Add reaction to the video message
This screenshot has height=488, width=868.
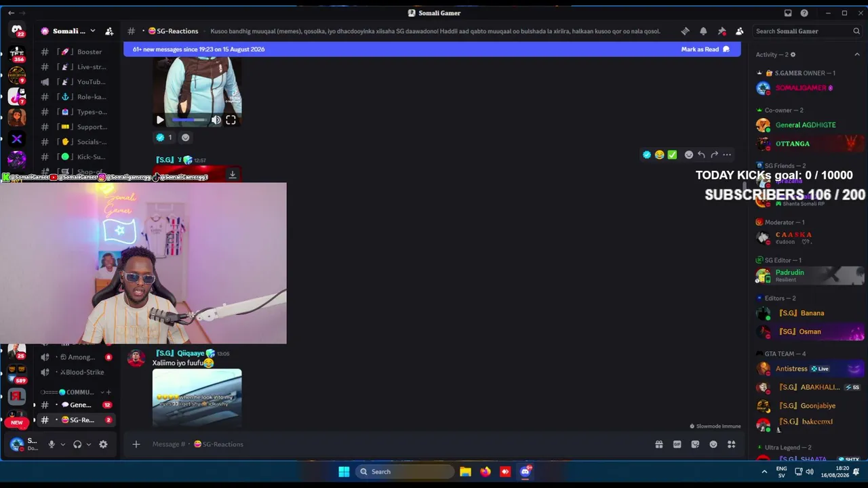(x=185, y=138)
